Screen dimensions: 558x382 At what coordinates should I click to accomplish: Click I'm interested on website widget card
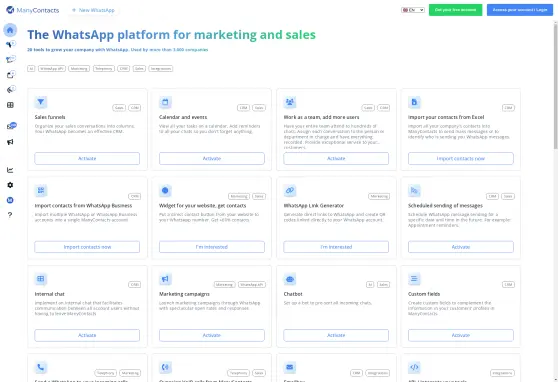tap(212, 247)
